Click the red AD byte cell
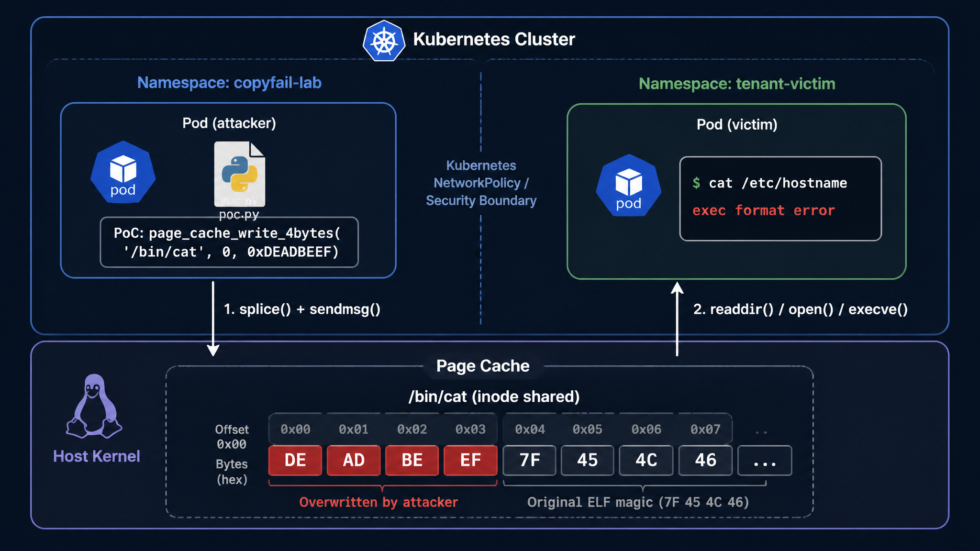Viewport: 980px width, 551px height. coord(354,460)
